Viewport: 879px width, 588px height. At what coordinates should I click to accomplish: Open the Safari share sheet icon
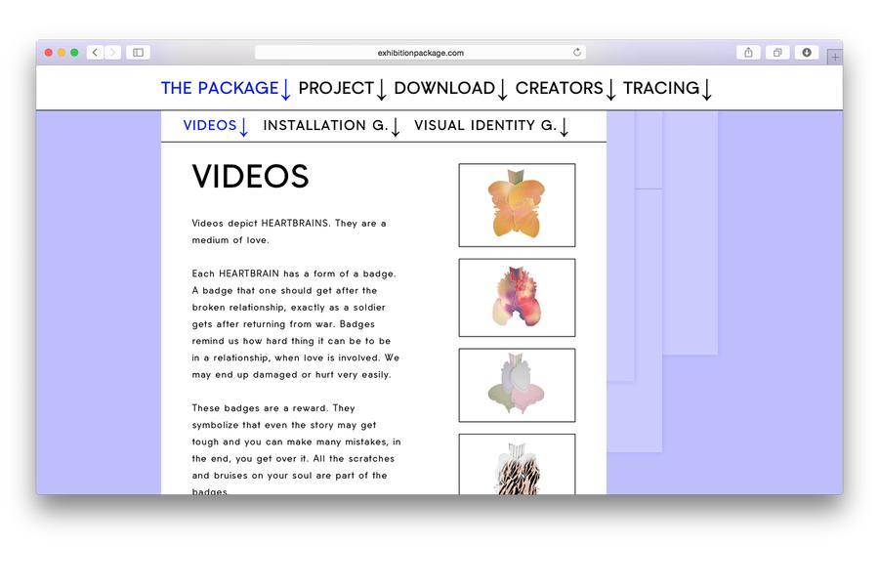click(x=748, y=53)
